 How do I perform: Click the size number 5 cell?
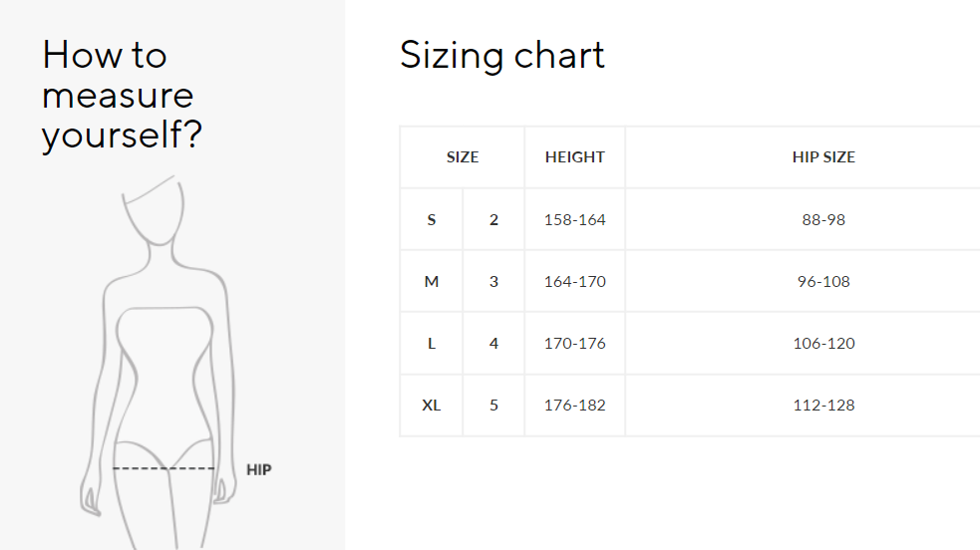[x=493, y=405]
